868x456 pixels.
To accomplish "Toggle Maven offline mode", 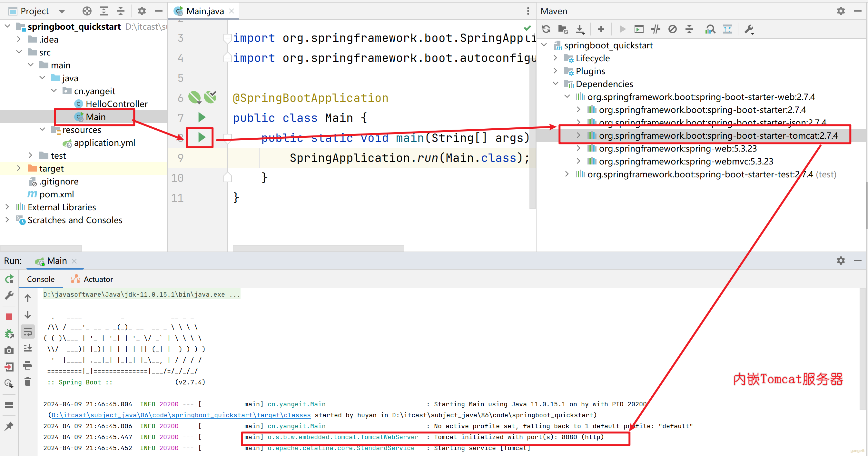I will tap(656, 29).
